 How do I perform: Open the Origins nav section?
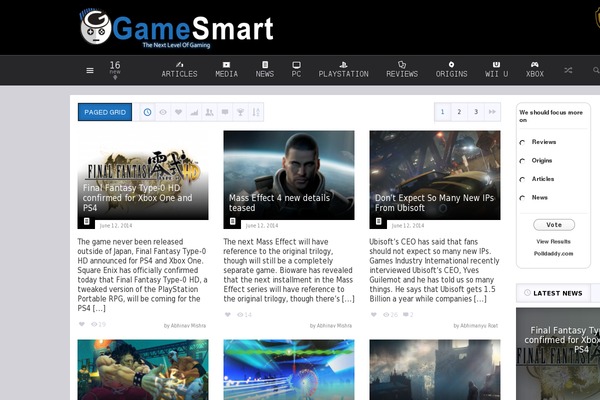(x=451, y=70)
